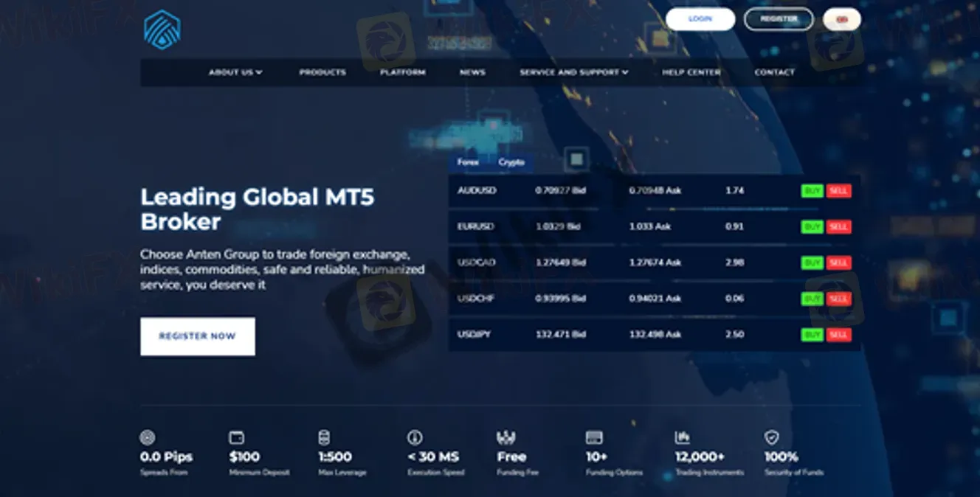
Task: Click the "Max Leverage" label
Action: tap(342, 472)
